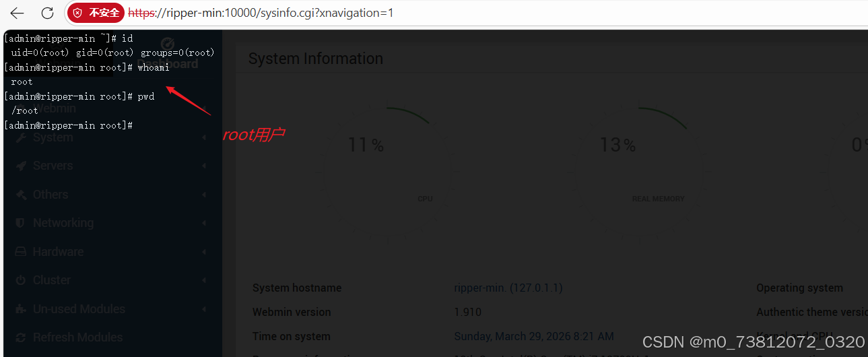
Task: Click the Time on system label
Action: pos(291,336)
